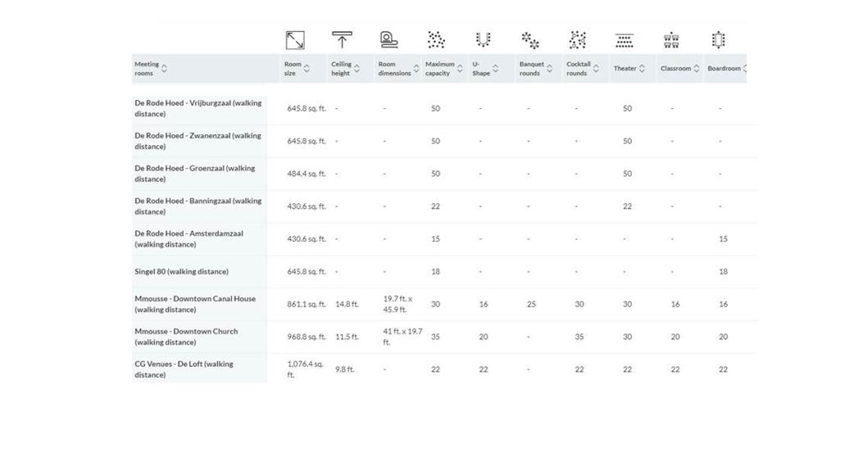
Task: Click 14.8 ft. ceiling height value
Action: coord(347,304)
